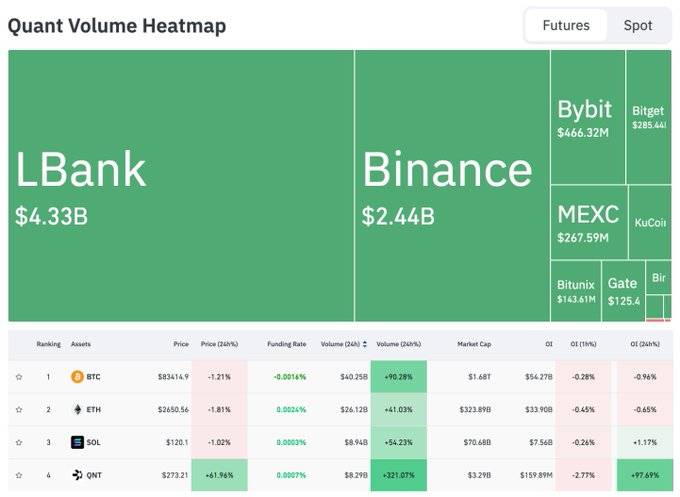This screenshot has width=680, height=497.
Task: Click the Quant coin icon
Action: (x=77, y=475)
